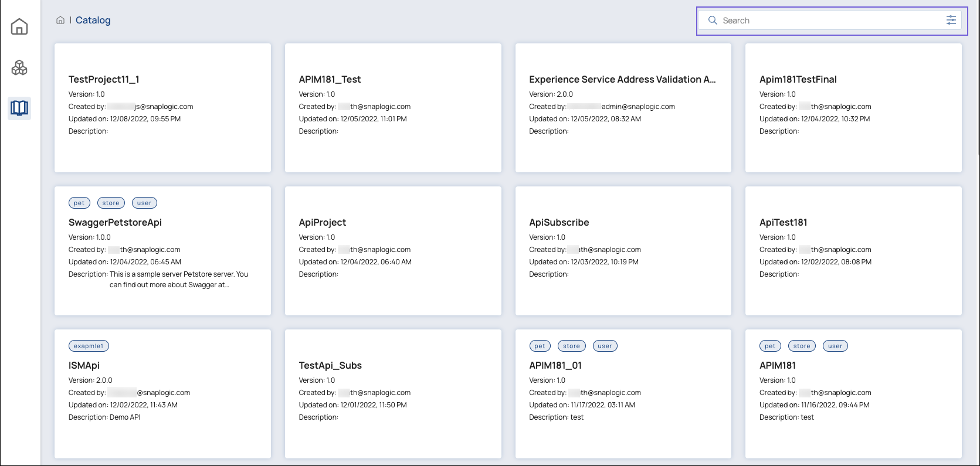
Task: Click the exapmle1 tag on ISMApi
Action: pos(89,346)
